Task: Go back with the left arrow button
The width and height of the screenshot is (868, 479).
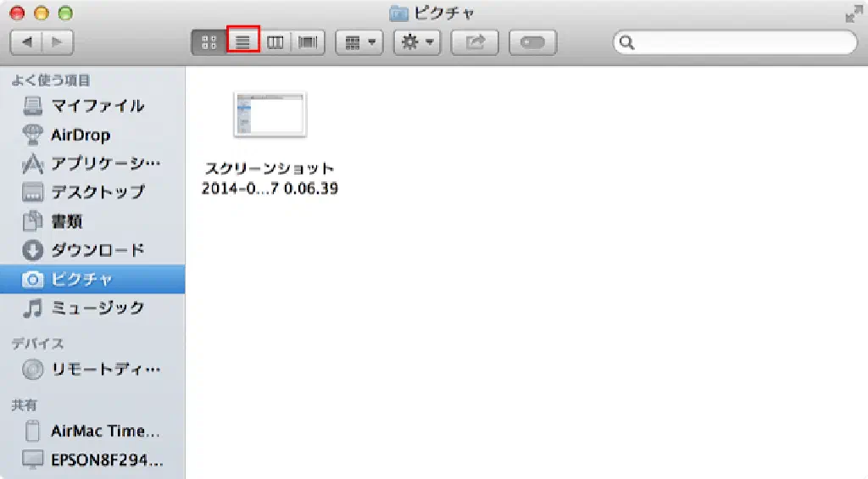Action: click(26, 42)
